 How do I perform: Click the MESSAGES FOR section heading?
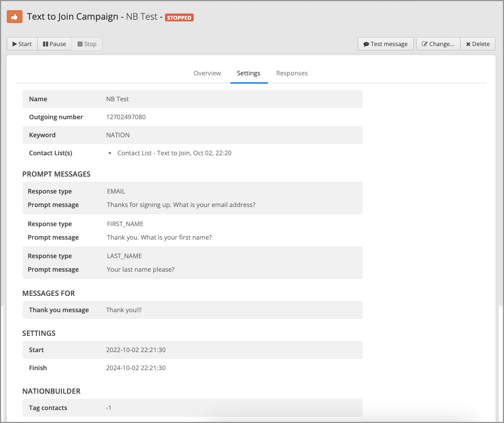48,293
